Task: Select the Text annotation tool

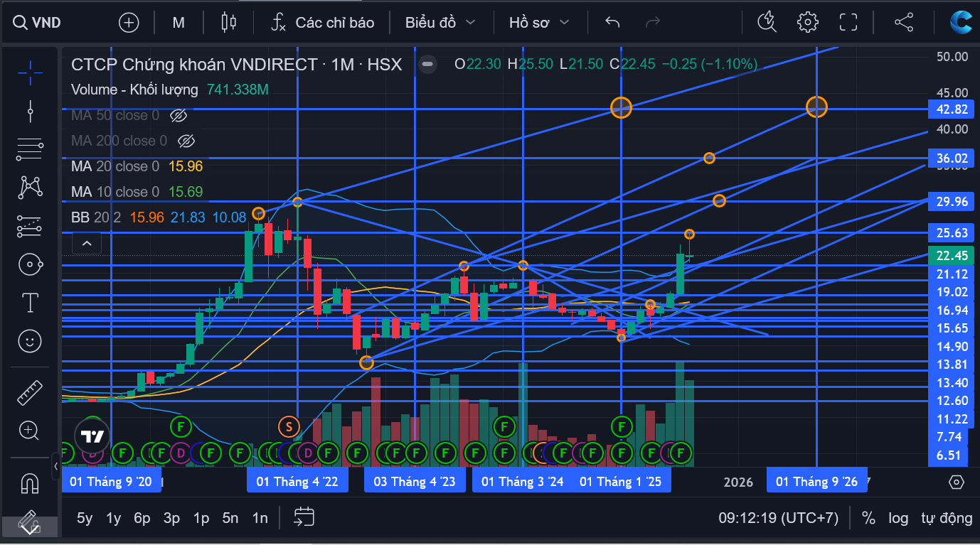Action: [x=30, y=303]
